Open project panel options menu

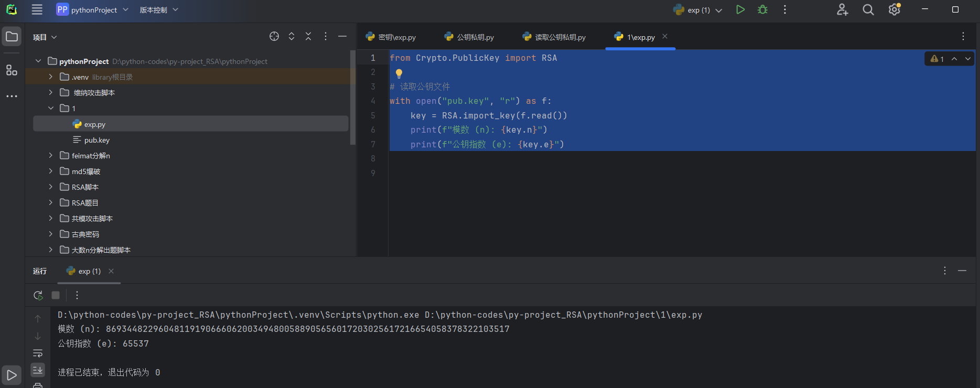326,36
